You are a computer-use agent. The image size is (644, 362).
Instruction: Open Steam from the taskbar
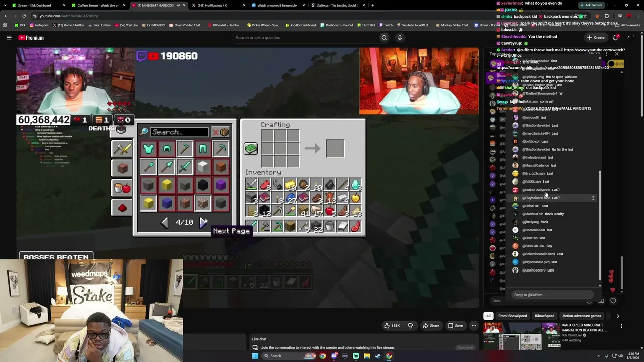click(x=378, y=356)
